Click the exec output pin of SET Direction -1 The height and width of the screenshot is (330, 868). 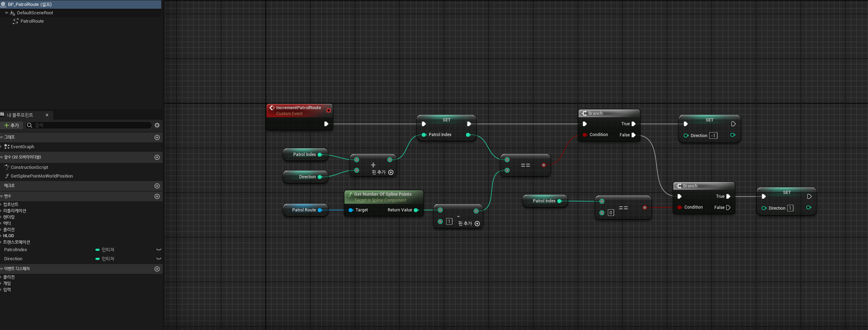pos(733,124)
